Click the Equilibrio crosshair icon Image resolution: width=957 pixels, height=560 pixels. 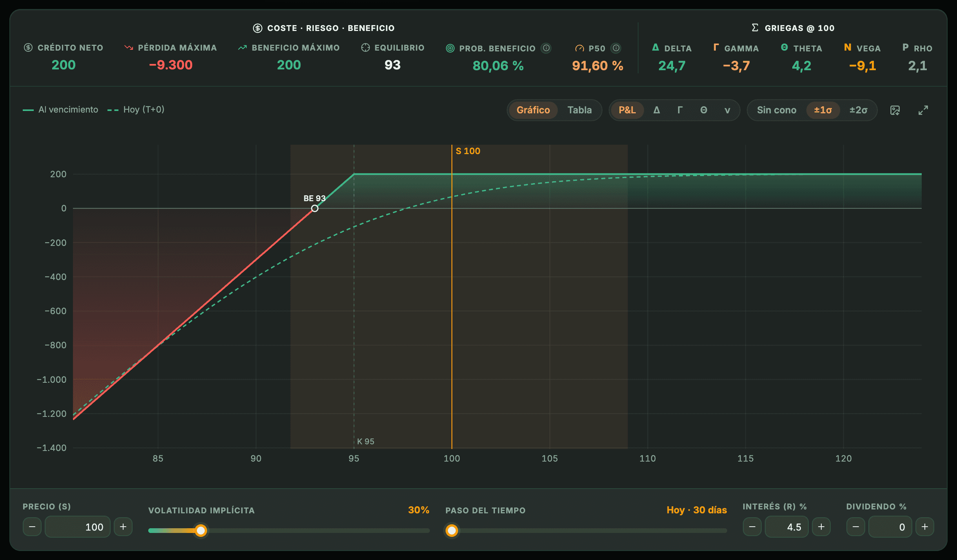coord(366,47)
